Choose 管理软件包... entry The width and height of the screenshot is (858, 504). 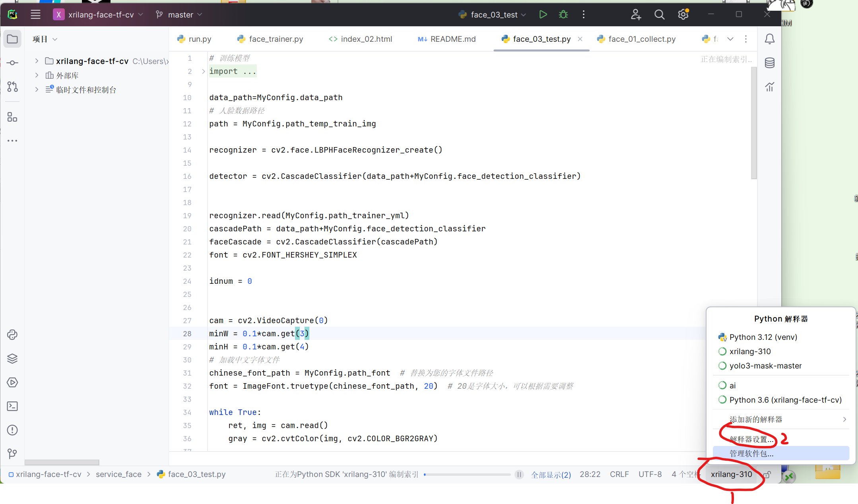point(781,454)
